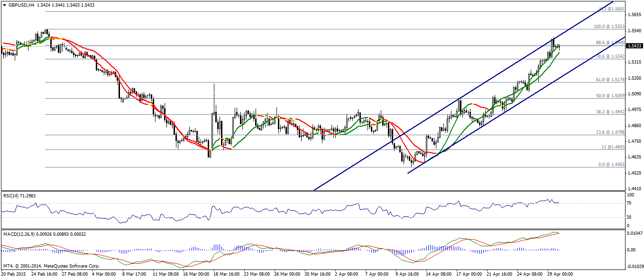Click the 21 Apr 16:00 time label
This screenshot has width=644, height=278.
click(x=500, y=274)
